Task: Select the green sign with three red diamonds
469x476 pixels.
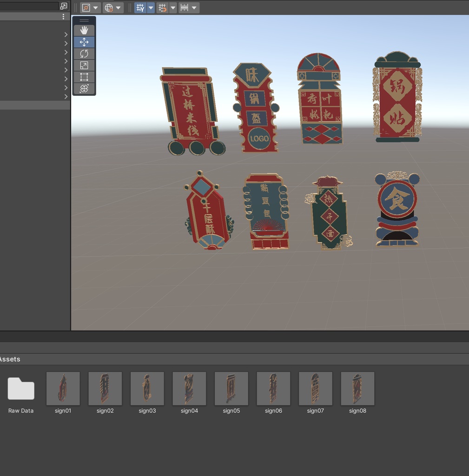Action: [329, 213]
